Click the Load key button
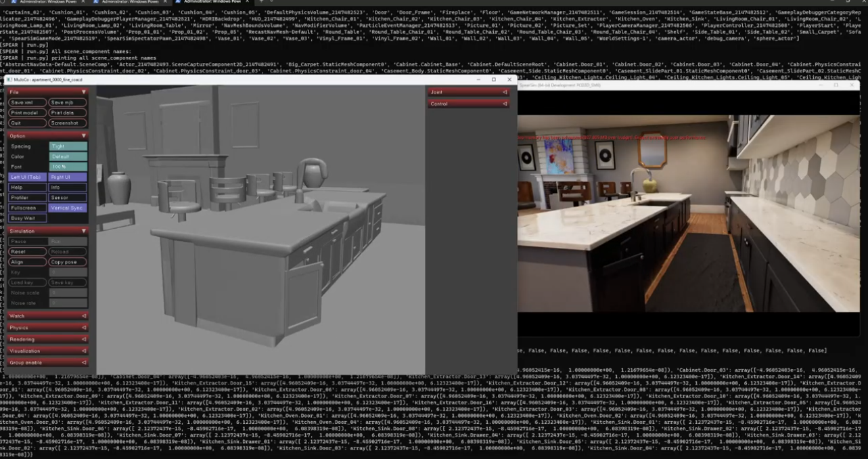 [28, 282]
